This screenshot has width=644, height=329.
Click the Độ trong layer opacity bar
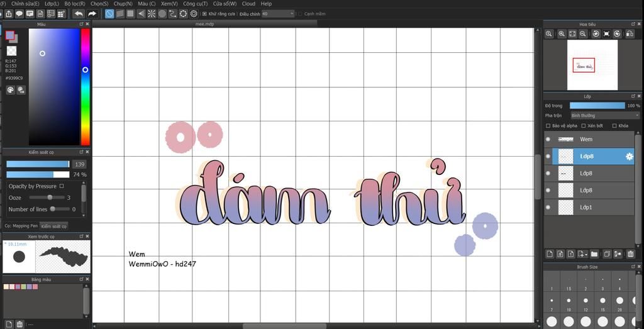(597, 106)
